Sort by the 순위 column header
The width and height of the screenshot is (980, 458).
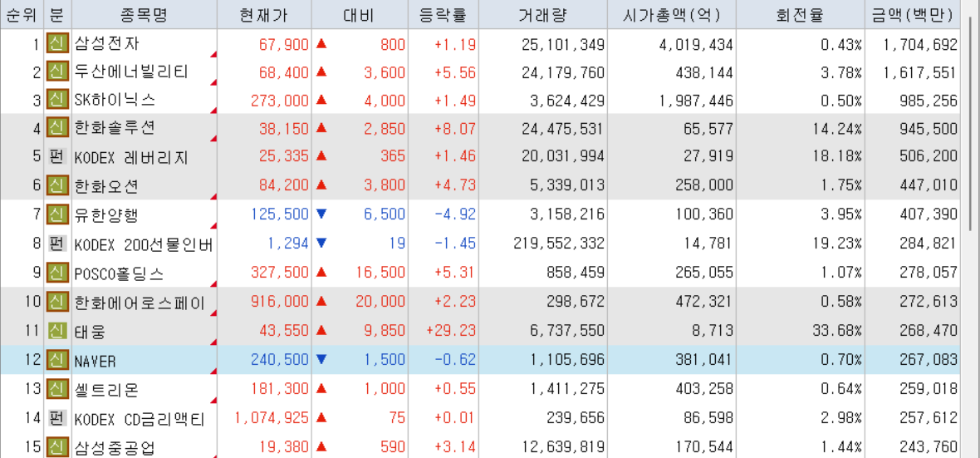22,15
